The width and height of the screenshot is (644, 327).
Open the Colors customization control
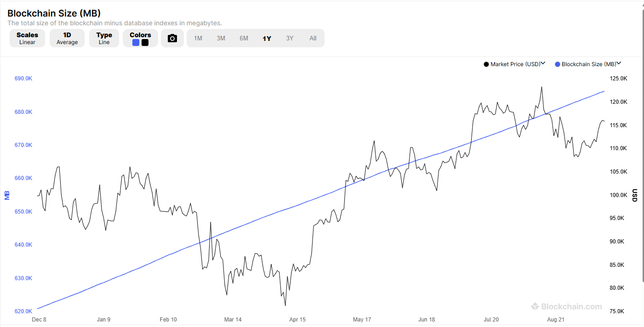point(140,38)
